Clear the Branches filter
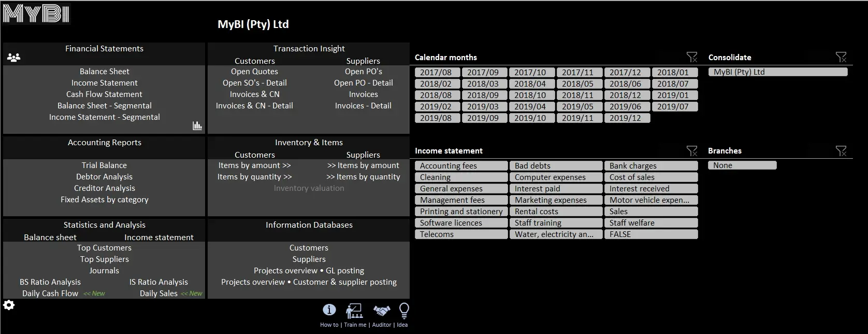868x334 pixels. (841, 151)
